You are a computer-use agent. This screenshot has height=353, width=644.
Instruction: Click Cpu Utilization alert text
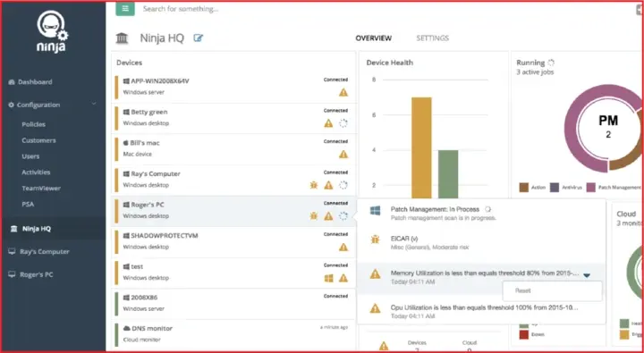pyautogui.click(x=485, y=307)
